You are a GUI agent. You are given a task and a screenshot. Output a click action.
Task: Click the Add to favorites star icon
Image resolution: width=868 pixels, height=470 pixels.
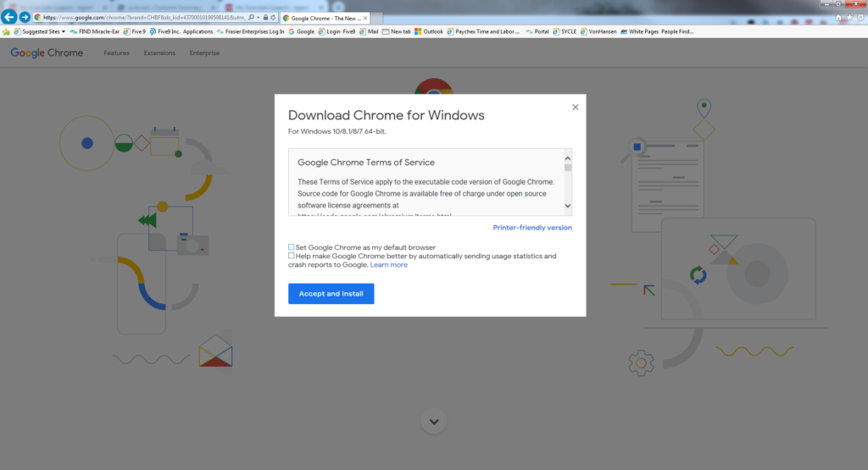pyautogui.click(x=6, y=31)
